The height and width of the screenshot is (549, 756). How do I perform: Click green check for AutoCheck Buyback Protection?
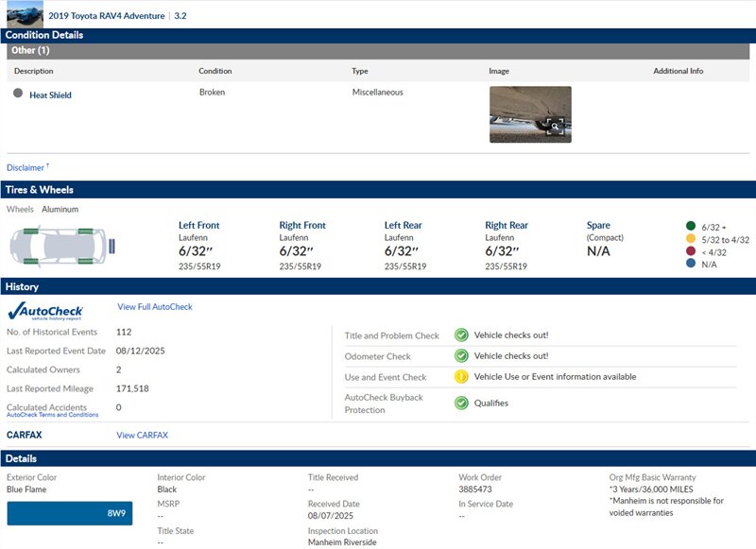coord(461,403)
